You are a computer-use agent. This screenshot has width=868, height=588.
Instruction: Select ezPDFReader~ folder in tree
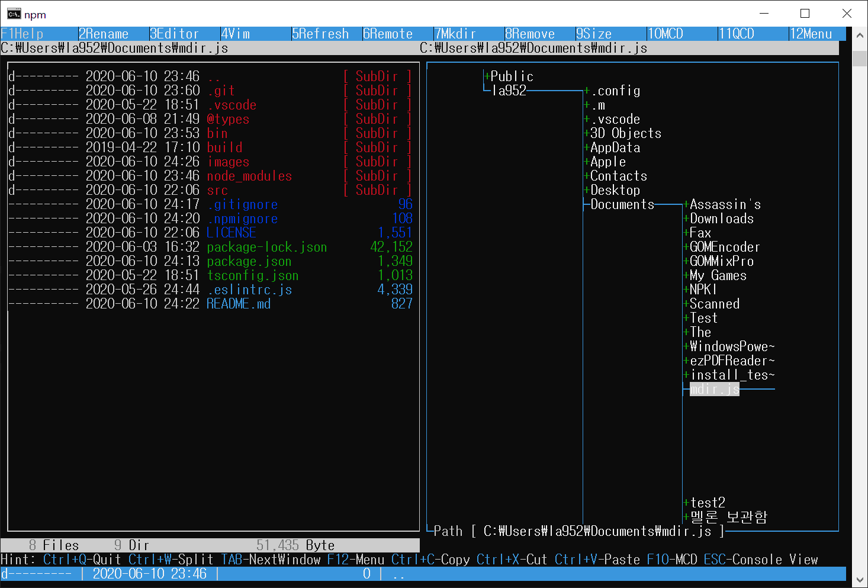coord(732,361)
